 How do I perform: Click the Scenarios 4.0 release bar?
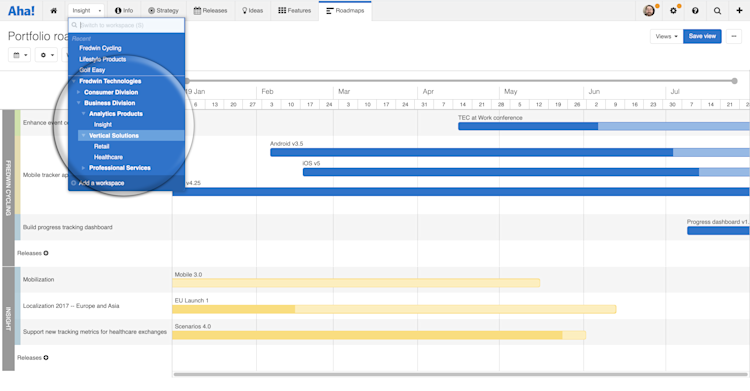(379, 335)
